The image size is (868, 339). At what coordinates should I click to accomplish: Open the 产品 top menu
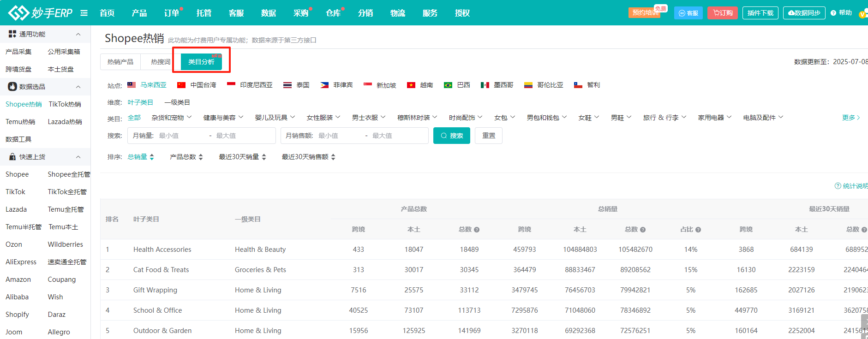coord(139,13)
